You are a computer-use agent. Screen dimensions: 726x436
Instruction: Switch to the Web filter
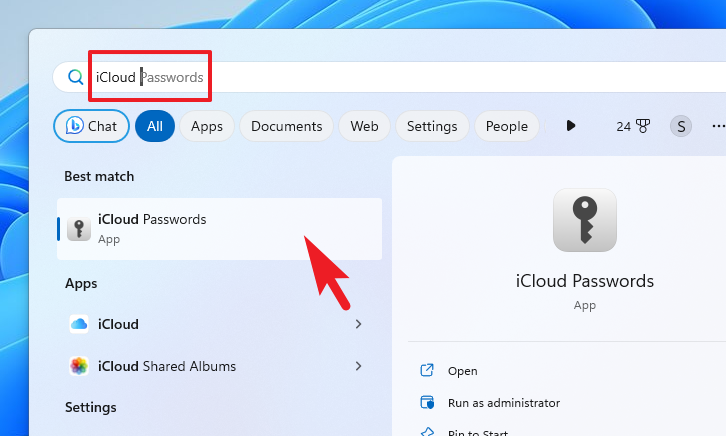pyautogui.click(x=364, y=126)
